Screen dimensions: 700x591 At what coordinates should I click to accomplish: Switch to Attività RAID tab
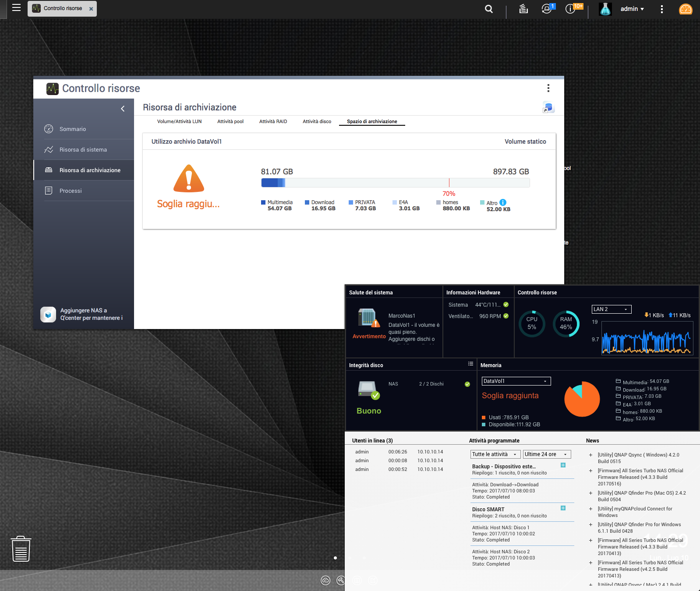coord(273,121)
